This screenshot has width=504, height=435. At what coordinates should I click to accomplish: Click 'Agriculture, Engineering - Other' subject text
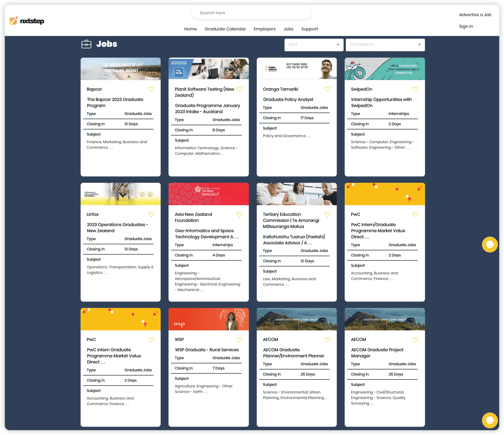click(x=203, y=386)
